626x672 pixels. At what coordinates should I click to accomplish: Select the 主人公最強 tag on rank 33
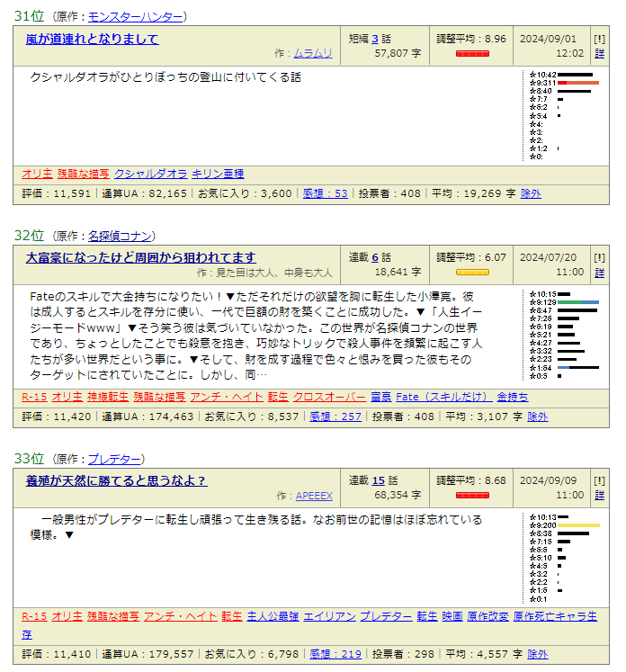273,616
